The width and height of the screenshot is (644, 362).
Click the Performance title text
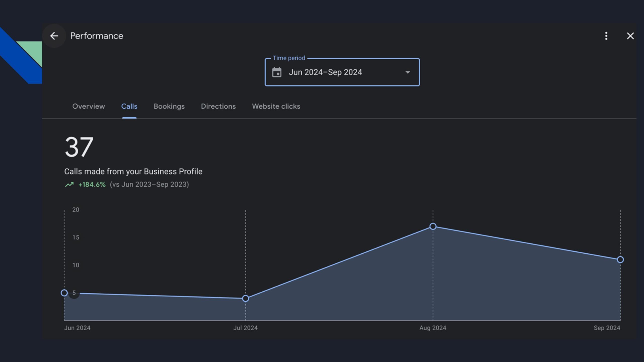(97, 36)
